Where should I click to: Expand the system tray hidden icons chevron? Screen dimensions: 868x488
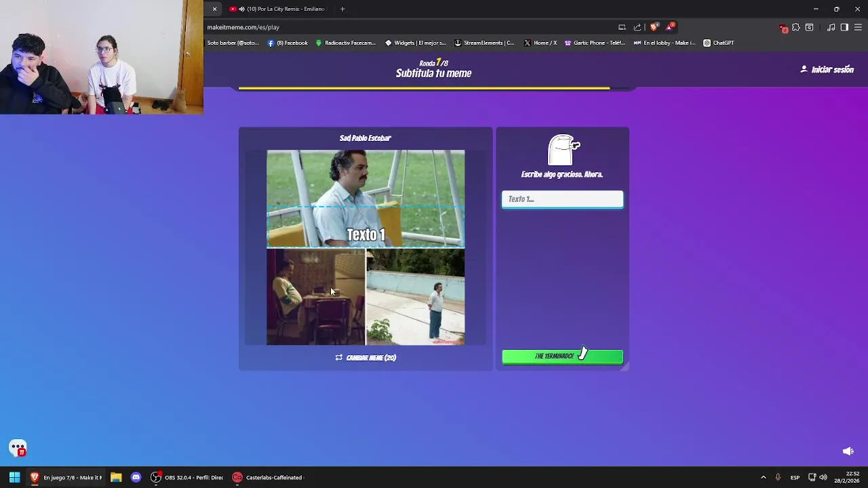coord(763,477)
